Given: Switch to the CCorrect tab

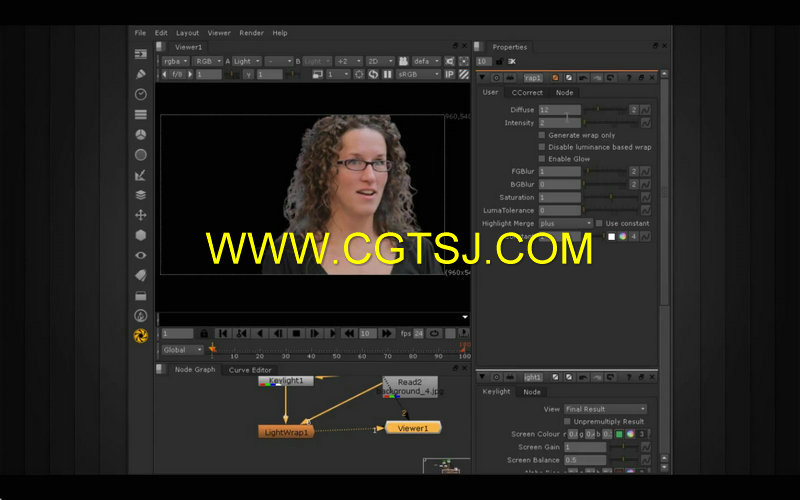Looking at the screenshot, I should coord(527,92).
